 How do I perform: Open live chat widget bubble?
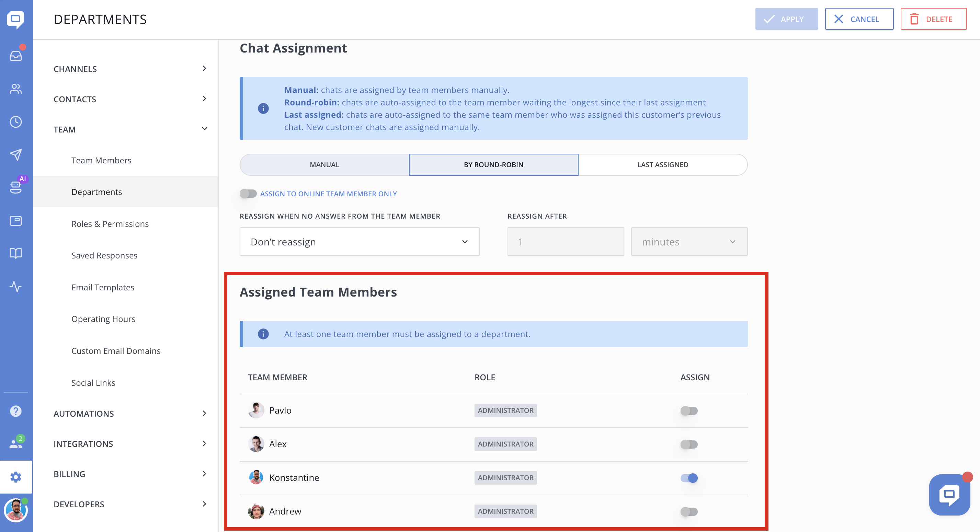949,494
